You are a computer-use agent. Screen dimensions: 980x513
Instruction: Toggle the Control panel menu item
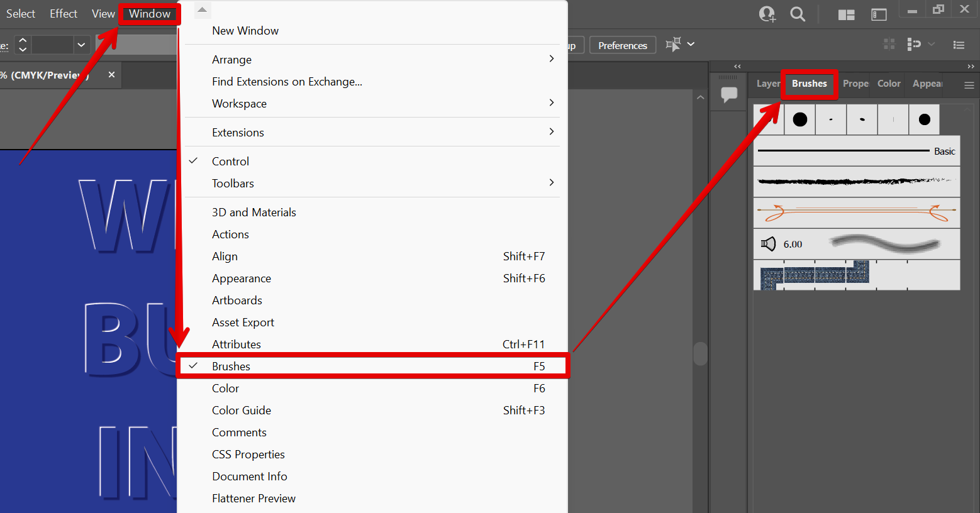click(x=230, y=162)
